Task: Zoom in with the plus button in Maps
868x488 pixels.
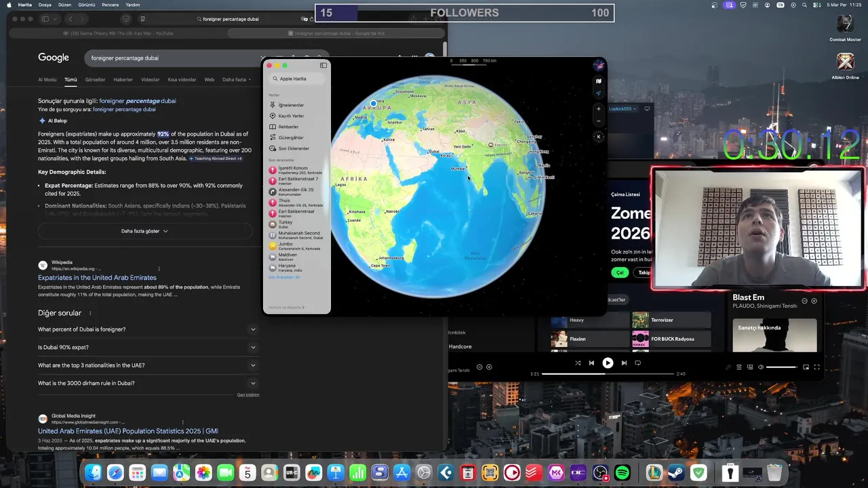Action: [598, 108]
